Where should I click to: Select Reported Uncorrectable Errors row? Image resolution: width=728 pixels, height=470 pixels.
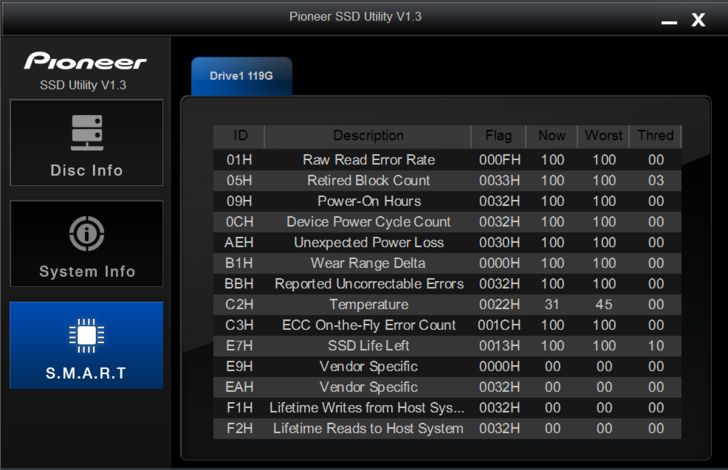point(447,284)
